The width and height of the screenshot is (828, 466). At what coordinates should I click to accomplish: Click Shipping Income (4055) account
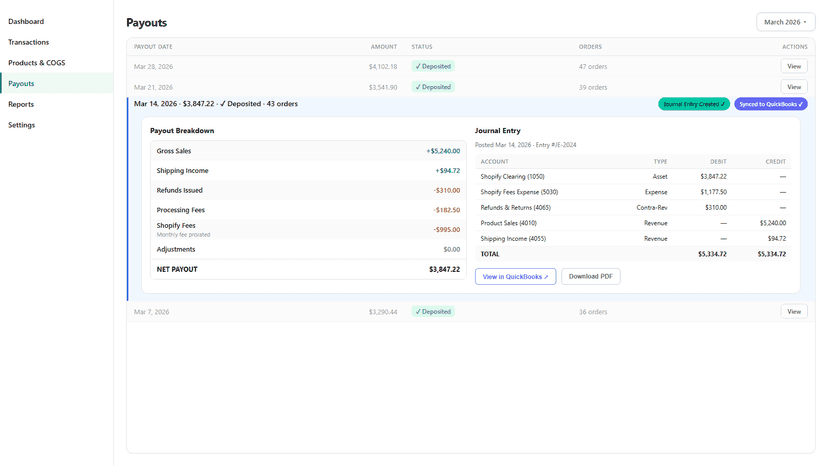pos(513,238)
